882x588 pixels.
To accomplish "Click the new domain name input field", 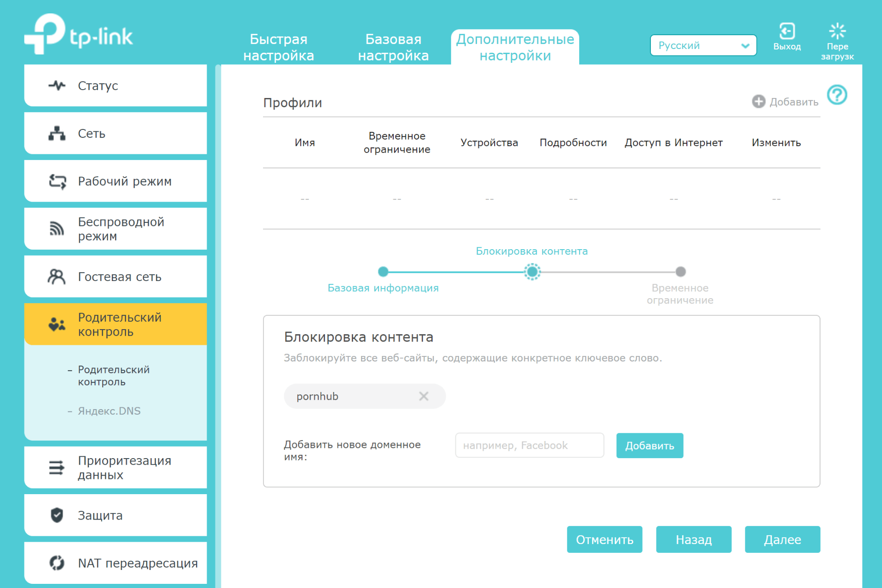I will point(529,446).
